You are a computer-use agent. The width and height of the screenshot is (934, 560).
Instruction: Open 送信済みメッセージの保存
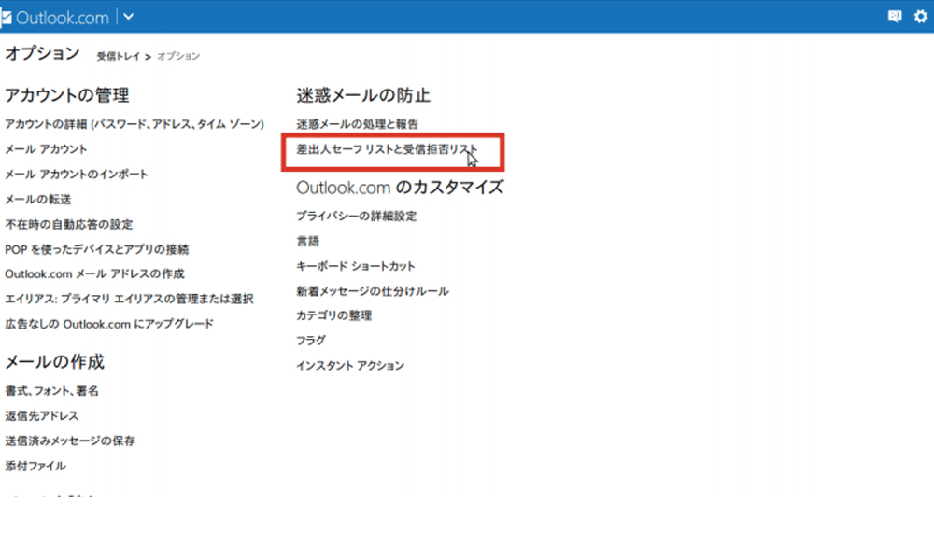click(x=70, y=441)
